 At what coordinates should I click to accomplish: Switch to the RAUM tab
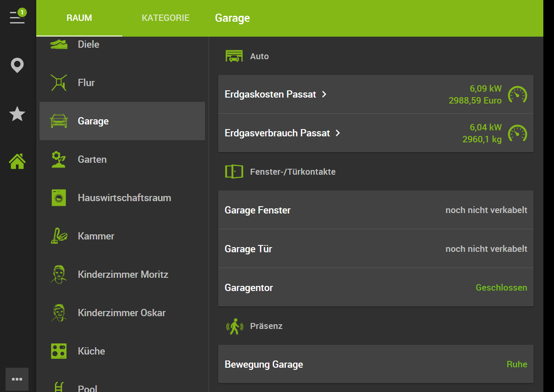coord(79,18)
